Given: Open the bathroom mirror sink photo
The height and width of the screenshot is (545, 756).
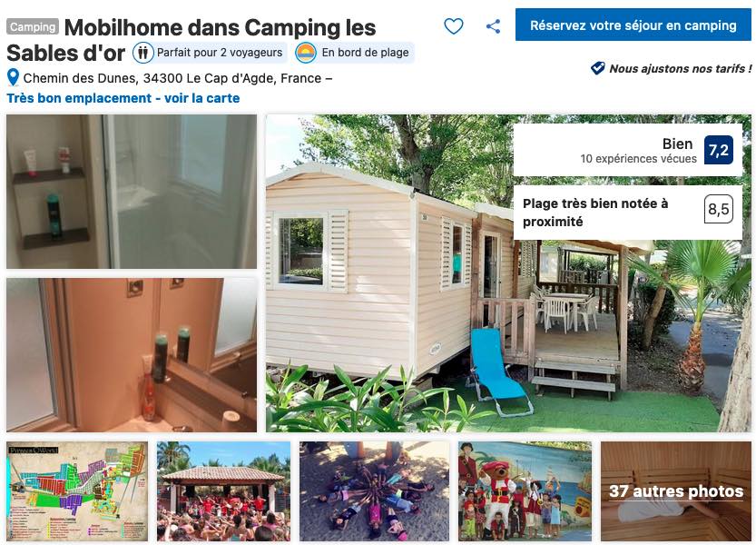Looking at the screenshot, I should [132, 355].
